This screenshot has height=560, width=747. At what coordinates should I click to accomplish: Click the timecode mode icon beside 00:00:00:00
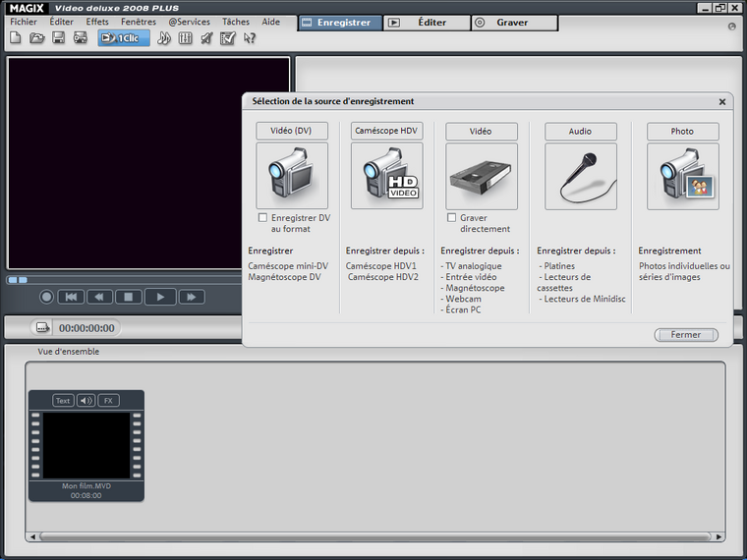coord(43,327)
